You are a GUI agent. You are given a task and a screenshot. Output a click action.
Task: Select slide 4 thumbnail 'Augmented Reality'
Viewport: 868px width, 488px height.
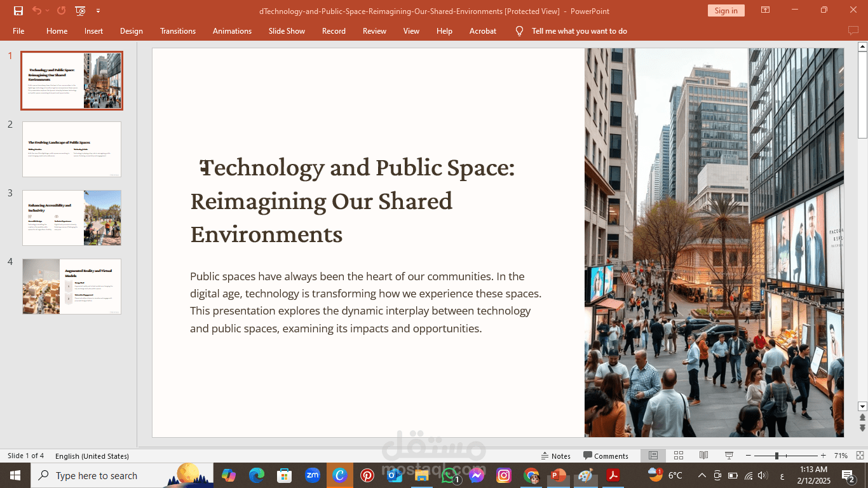click(x=72, y=287)
